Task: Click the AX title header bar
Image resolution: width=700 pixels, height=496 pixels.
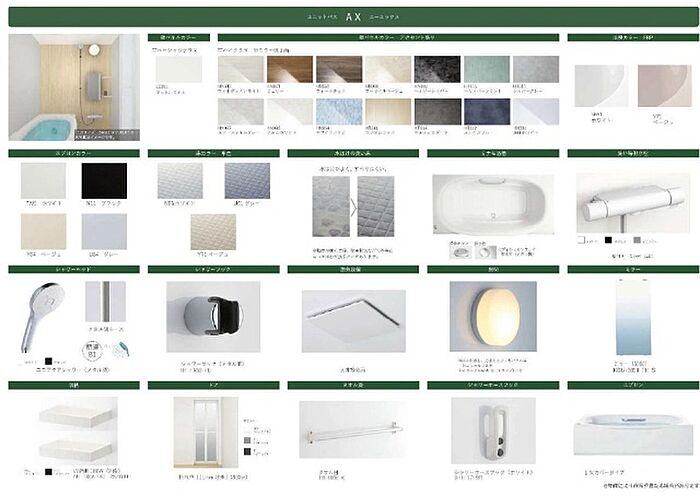Action: [350, 18]
